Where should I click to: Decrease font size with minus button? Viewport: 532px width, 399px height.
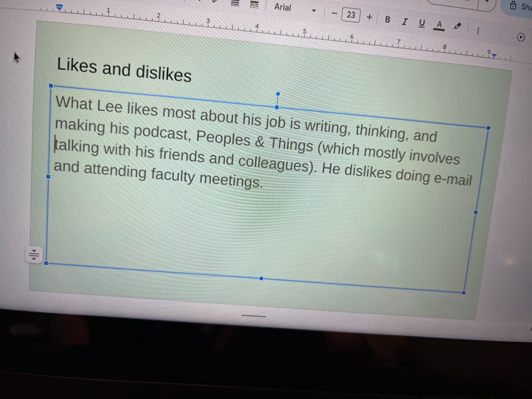click(335, 13)
